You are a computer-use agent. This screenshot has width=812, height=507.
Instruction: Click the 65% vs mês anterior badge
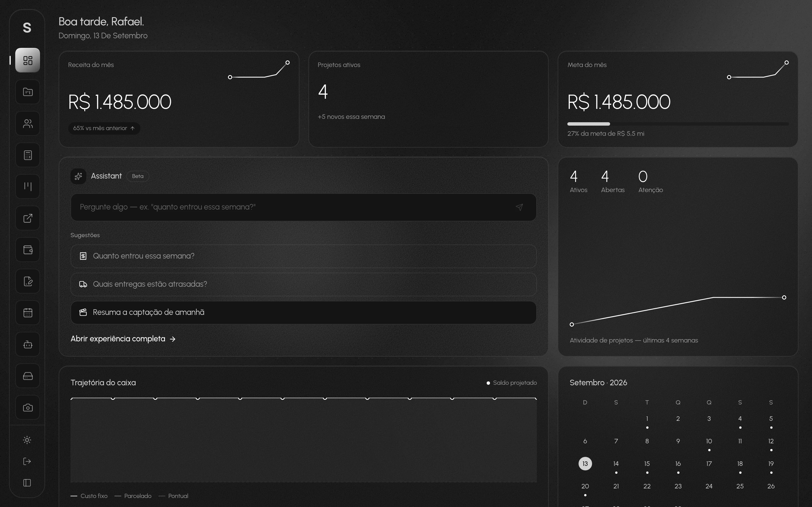(x=104, y=128)
